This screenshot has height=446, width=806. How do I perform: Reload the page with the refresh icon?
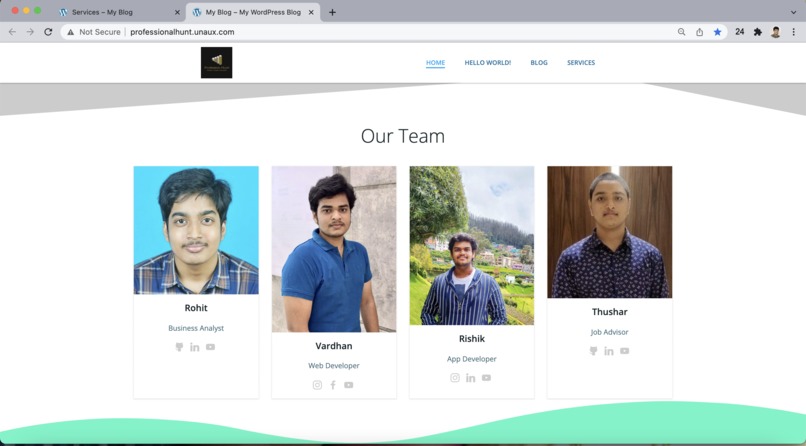[48, 32]
